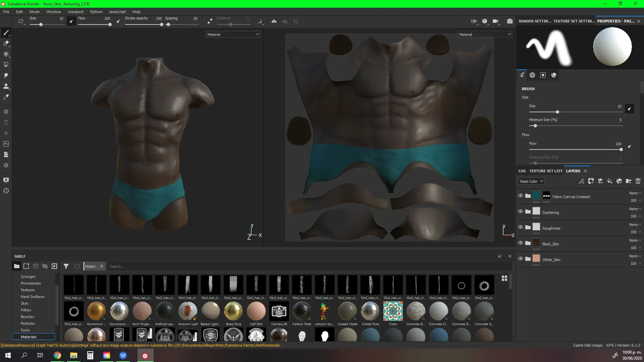Click the Fabric Canvas Creased teal color thumbnail
This screenshot has height=362, width=644.
[536, 195]
